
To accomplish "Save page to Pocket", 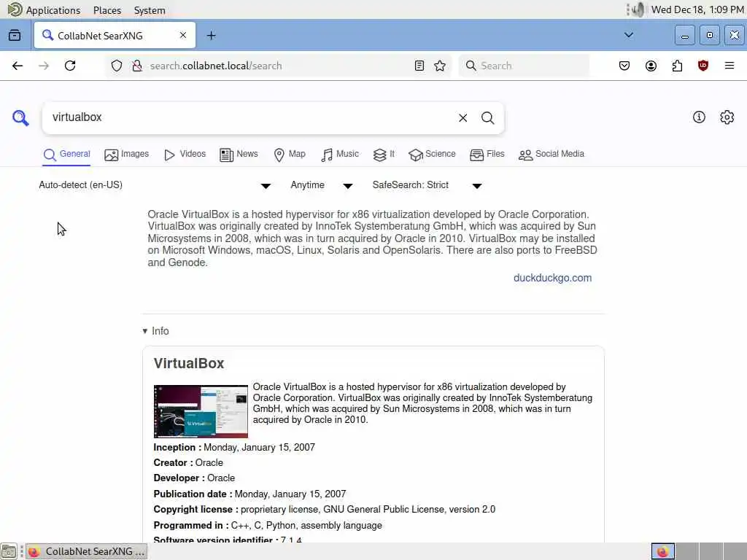I will click(x=624, y=66).
